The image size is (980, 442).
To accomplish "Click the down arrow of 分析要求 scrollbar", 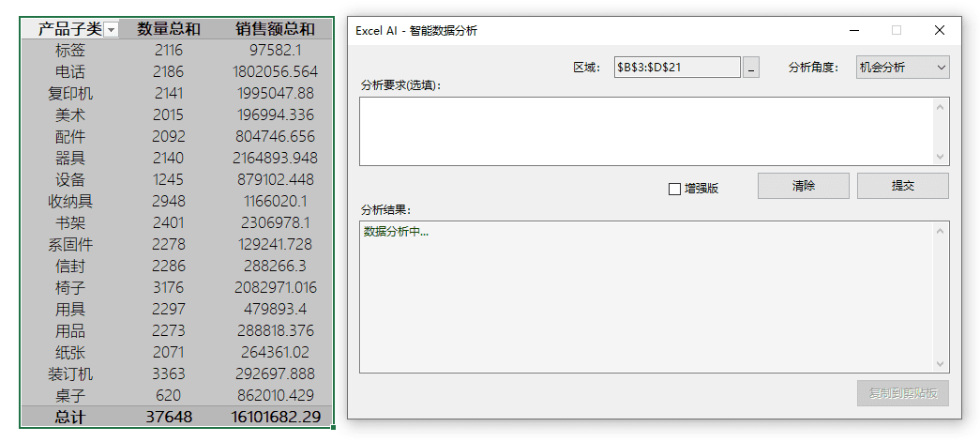I will click(941, 157).
